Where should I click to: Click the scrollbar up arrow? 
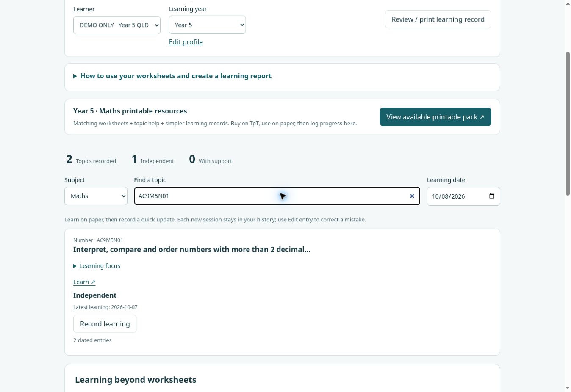pos(568,3)
